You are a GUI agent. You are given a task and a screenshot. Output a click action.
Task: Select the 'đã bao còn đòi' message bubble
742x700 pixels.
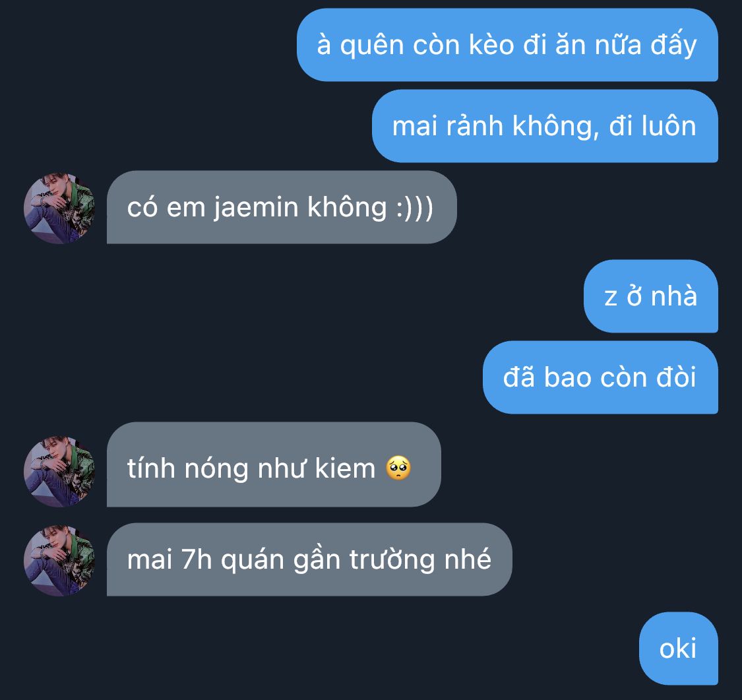point(600,377)
